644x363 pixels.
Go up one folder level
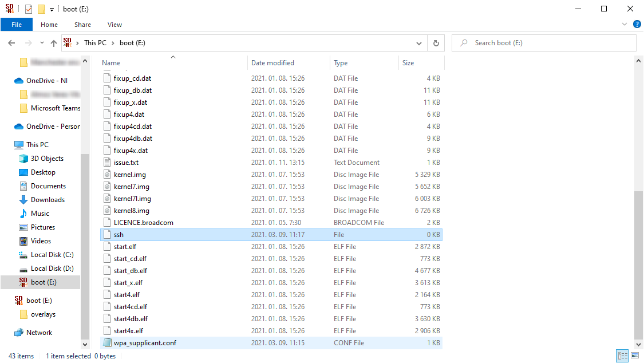pos(54,43)
